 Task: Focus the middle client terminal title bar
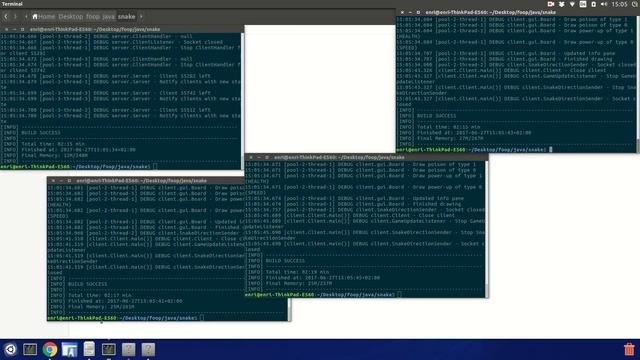tap(366, 157)
